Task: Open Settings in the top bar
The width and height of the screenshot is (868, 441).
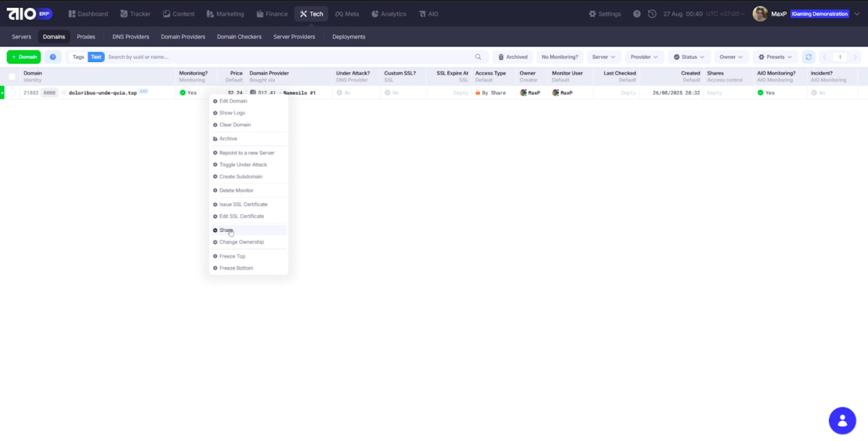Action: point(605,14)
